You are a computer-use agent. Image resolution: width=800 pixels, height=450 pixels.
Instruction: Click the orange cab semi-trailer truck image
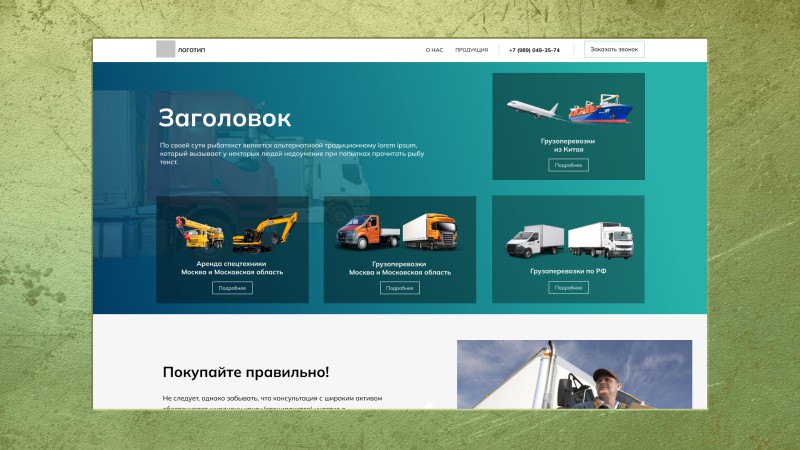[x=430, y=231]
